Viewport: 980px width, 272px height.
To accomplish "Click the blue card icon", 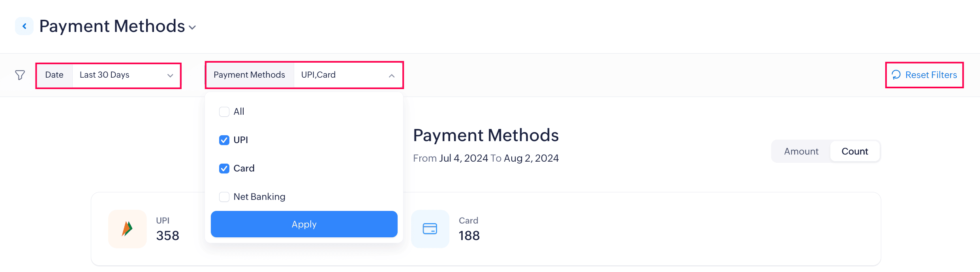I will [x=430, y=229].
